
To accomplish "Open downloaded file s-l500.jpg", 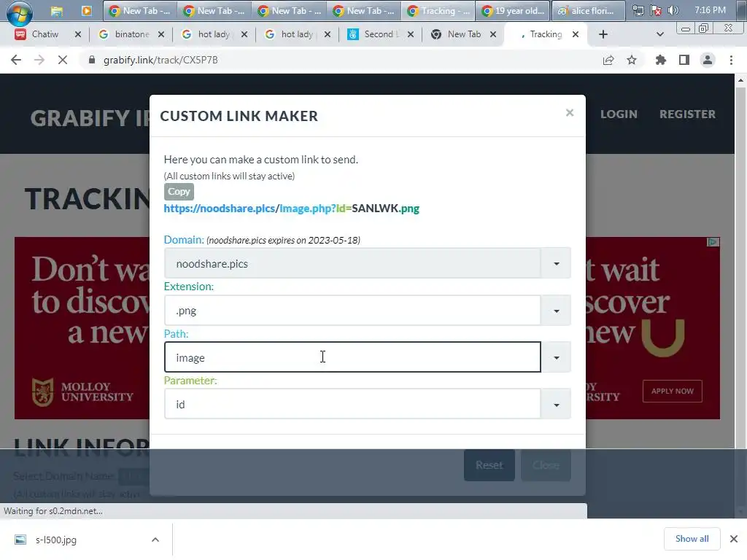I will click(55, 540).
